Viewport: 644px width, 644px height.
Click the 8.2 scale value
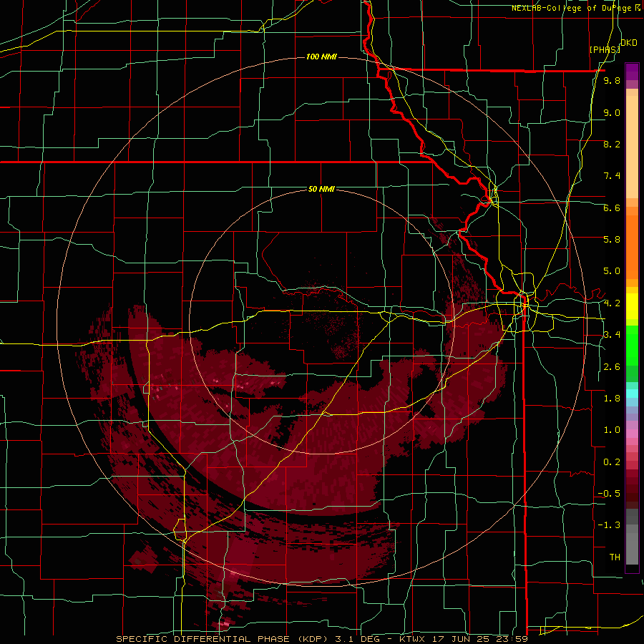(x=612, y=144)
